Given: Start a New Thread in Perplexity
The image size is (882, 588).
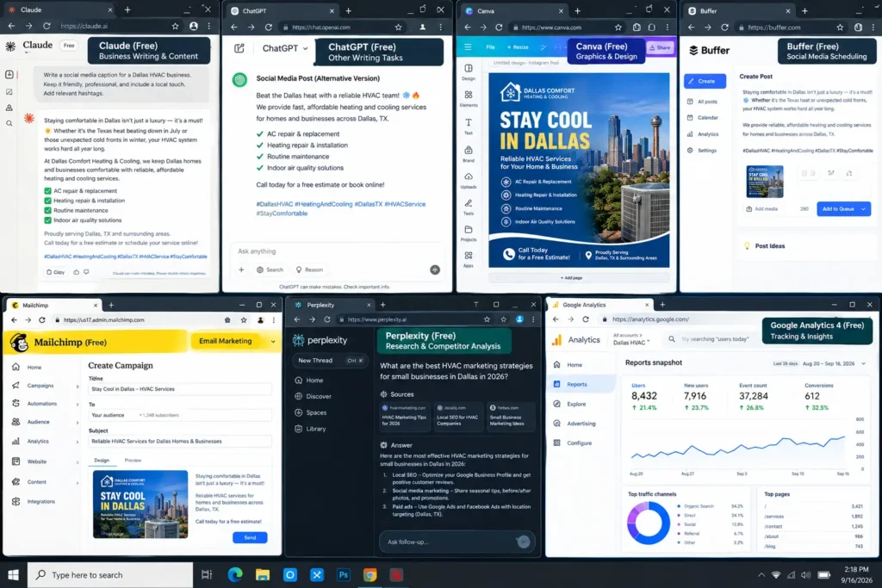Looking at the screenshot, I should [x=330, y=361].
